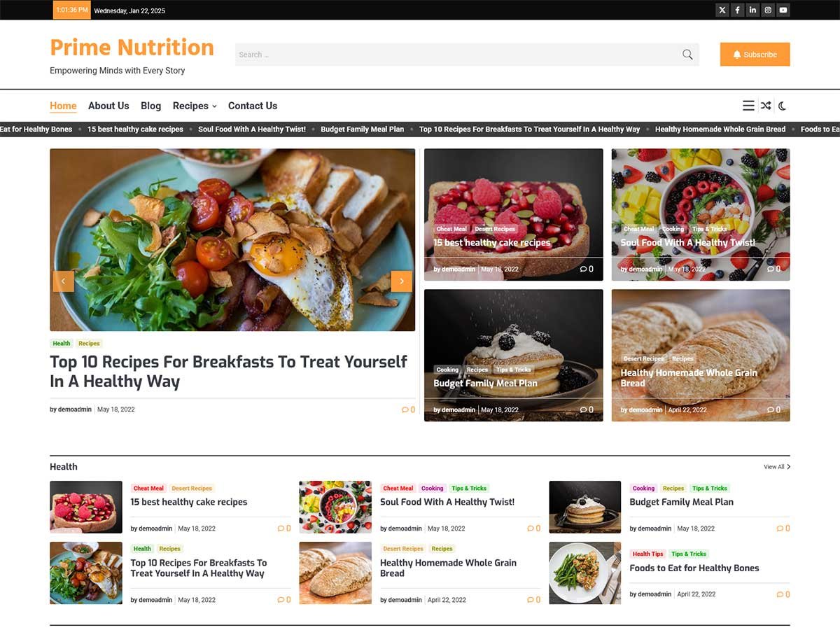
Task: Open the hamburger off-canvas menu icon
Action: click(x=748, y=106)
